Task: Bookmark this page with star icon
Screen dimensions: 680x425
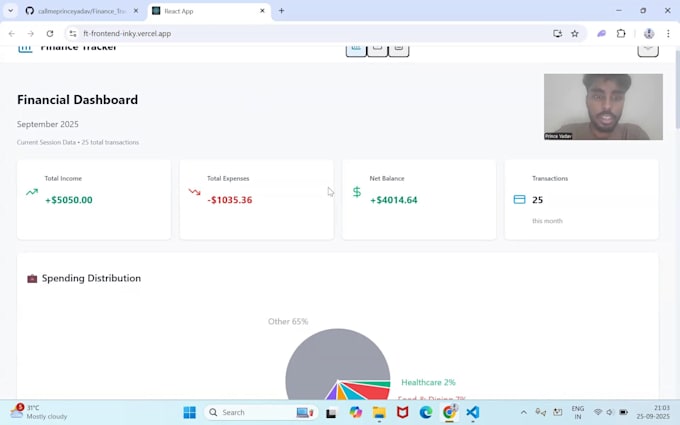Action: point(575,33)
